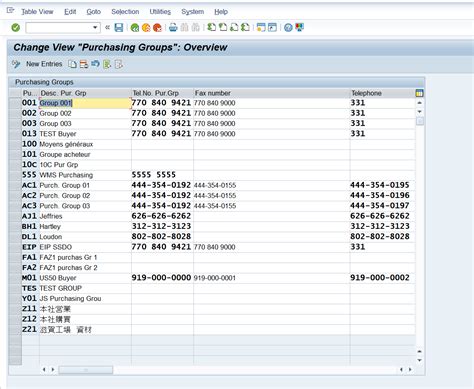Click the 'JS Purchasing Grou' description cell

[85, 298]
